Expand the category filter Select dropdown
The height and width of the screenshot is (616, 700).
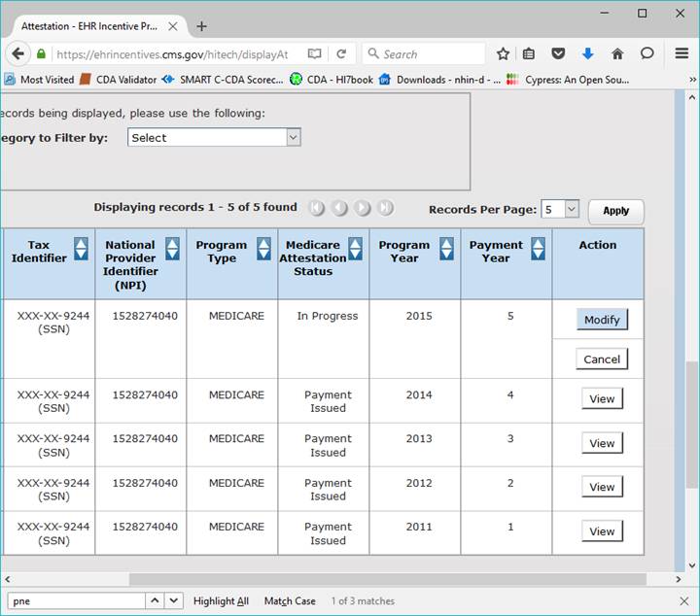pyautogui.click(x=214, y=138)
